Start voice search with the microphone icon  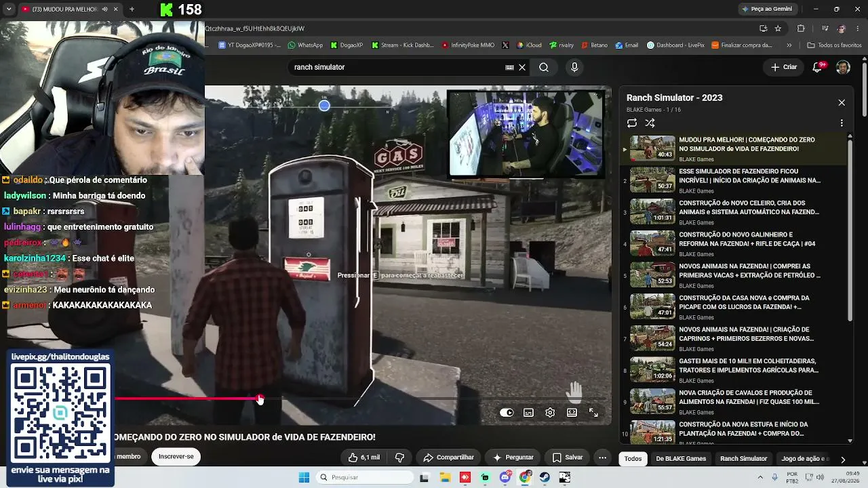[x=574, y=67]
